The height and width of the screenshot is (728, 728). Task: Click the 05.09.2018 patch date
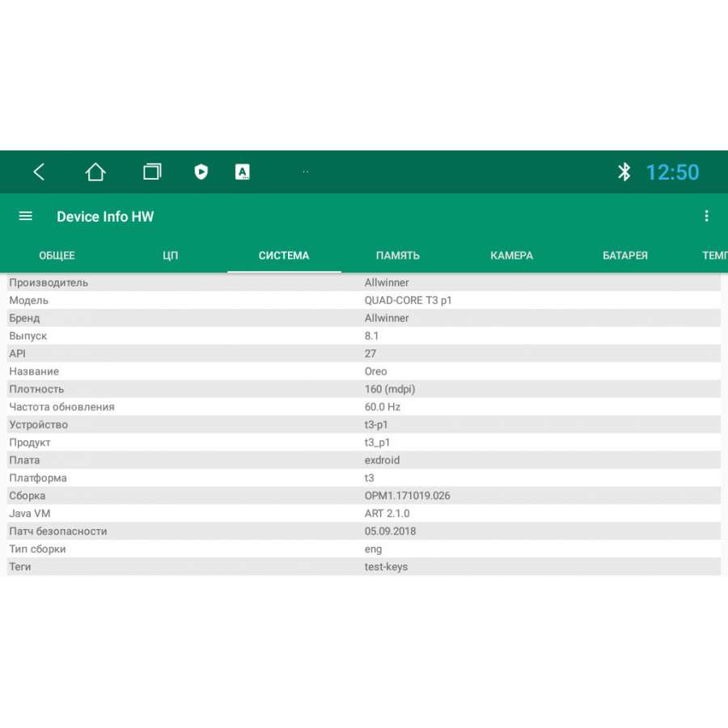pyautogui.click(x=390, y=531)
